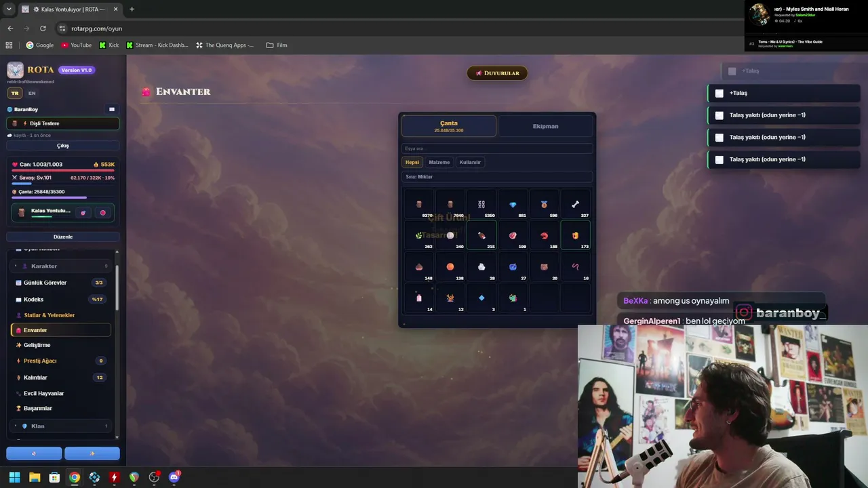This screenshot has height=488, width=868.
Task: Select the medal item with quantity 596
Action: (544, 205)
